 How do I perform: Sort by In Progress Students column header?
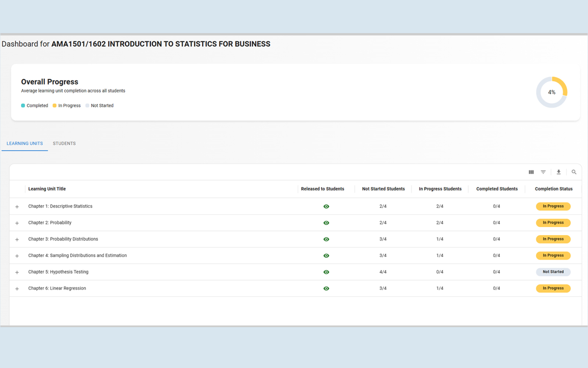(x=440, y=189)
